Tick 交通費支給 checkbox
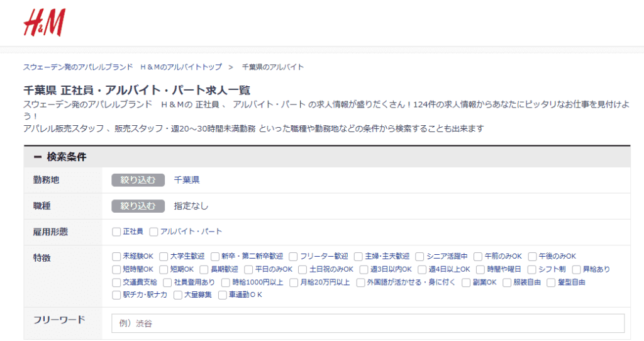 coord(116,282)
